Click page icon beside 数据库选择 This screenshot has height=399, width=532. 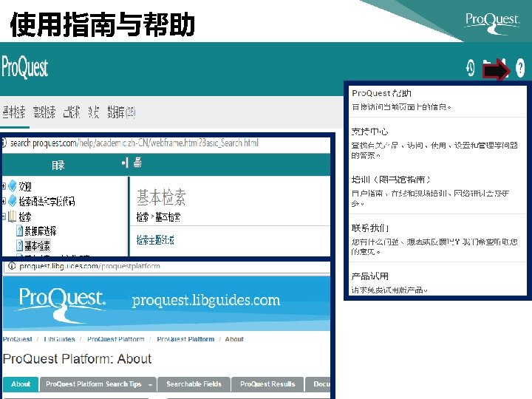[20, 231]
